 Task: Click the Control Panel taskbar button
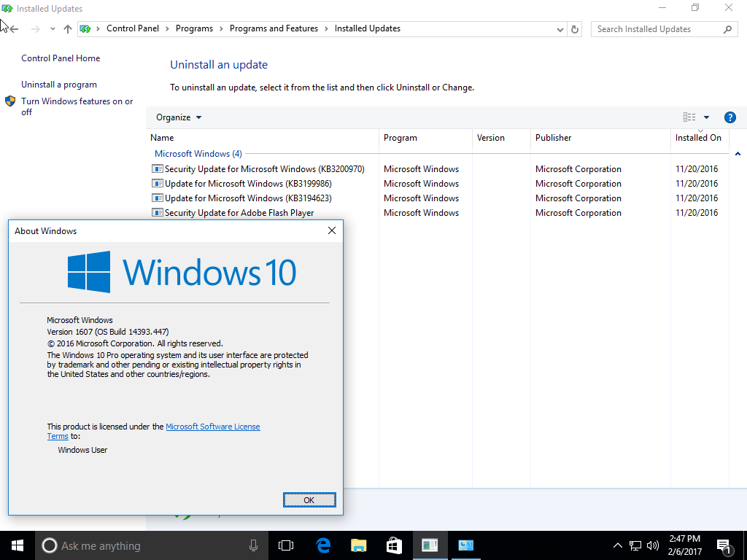click(466, 545)
